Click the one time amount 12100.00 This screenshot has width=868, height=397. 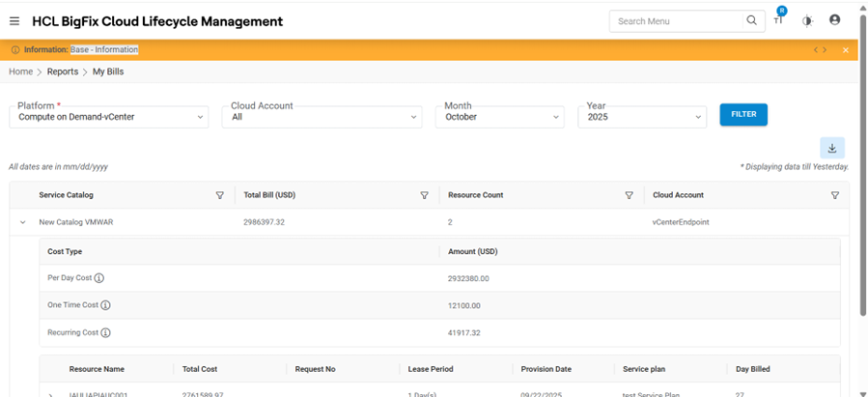[463, 305]
